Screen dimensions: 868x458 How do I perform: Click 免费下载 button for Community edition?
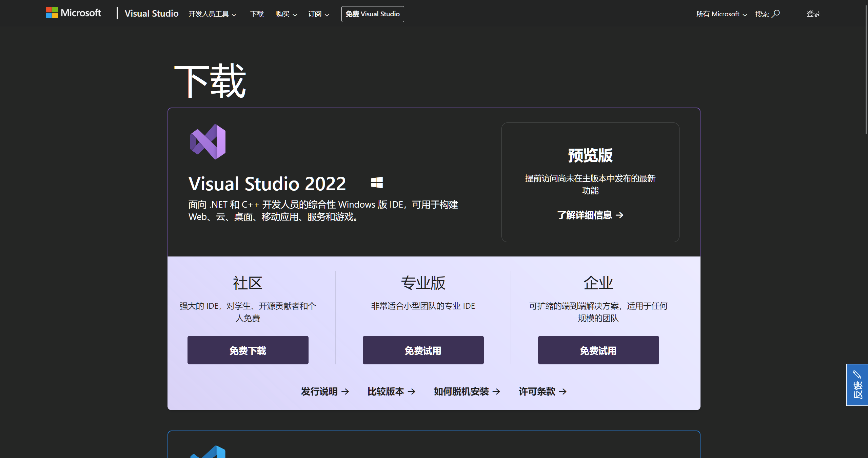click(248, 350)
